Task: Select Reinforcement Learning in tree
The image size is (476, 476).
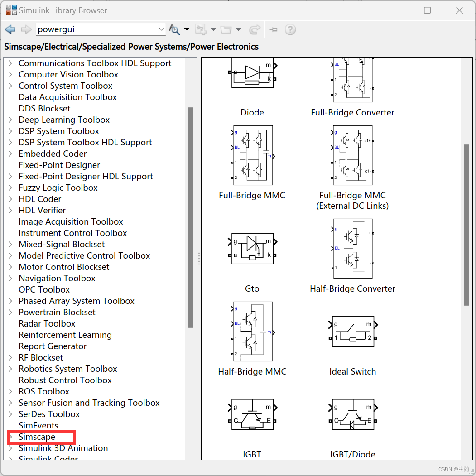Action: (65, 335)
